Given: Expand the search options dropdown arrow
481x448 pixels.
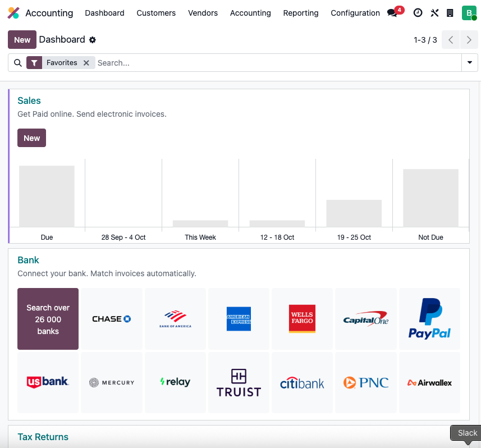Looking at the screenshot, I should pyautogui.click(x=470, y=63).
